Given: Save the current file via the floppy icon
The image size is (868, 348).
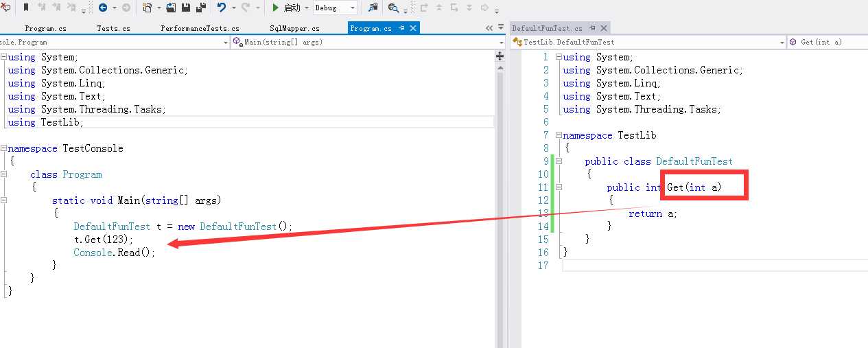Looking at the screenshot, I should click(186, 8).
